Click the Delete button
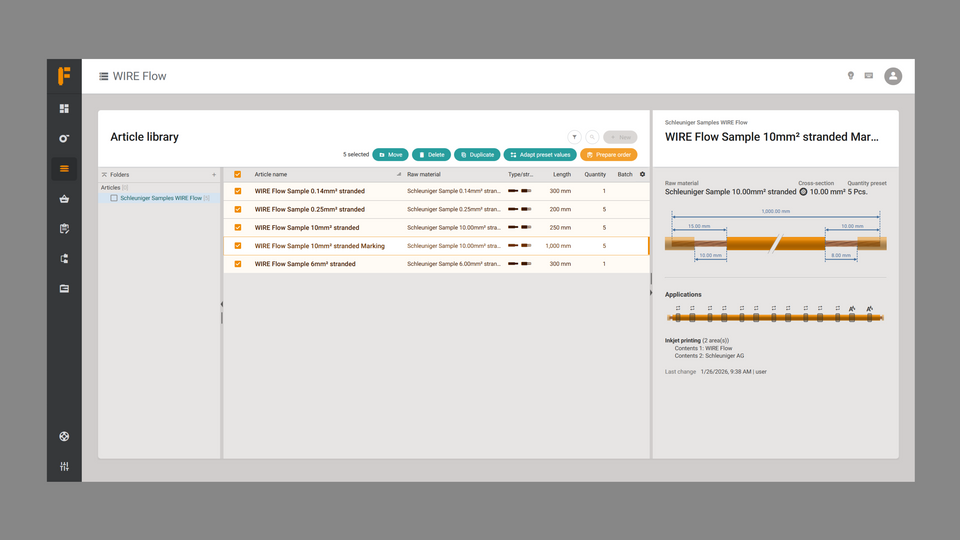960x540 pixels. pos(431,155)
